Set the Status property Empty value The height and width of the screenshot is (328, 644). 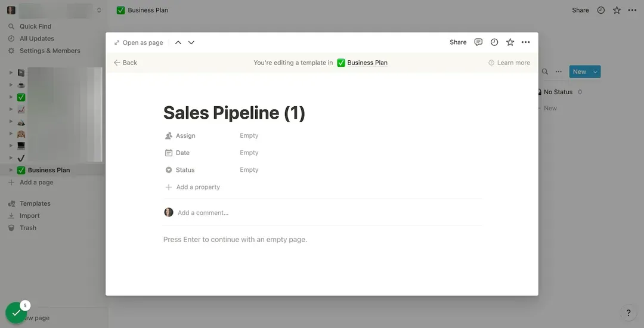[x=249, y=170]
